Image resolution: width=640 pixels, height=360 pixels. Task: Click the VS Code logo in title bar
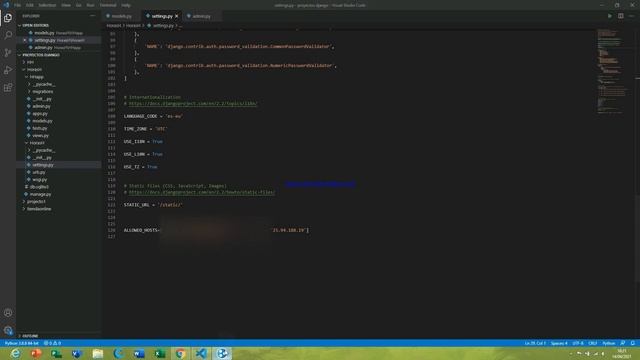click(6, 5)
